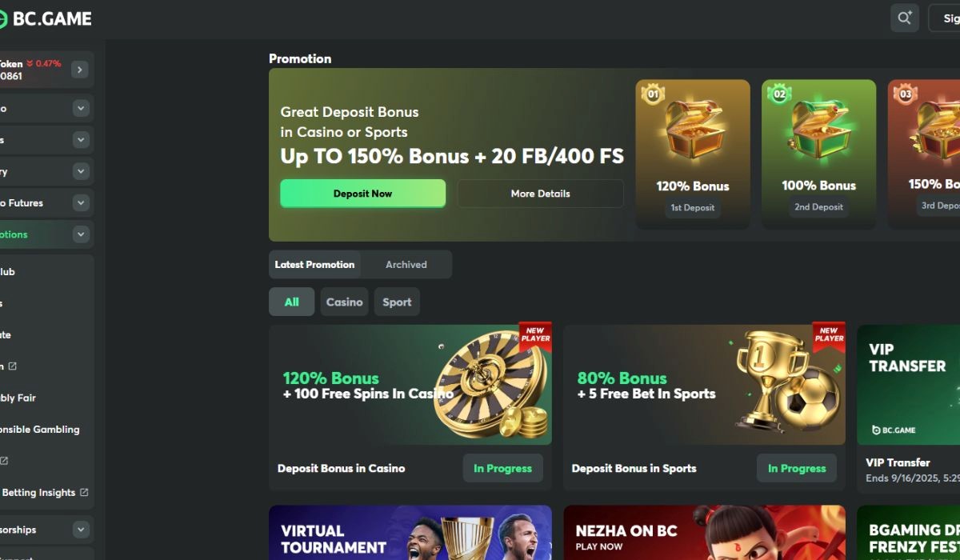Open the 120% Bonus casino promotion card

[x=410, y=385]
